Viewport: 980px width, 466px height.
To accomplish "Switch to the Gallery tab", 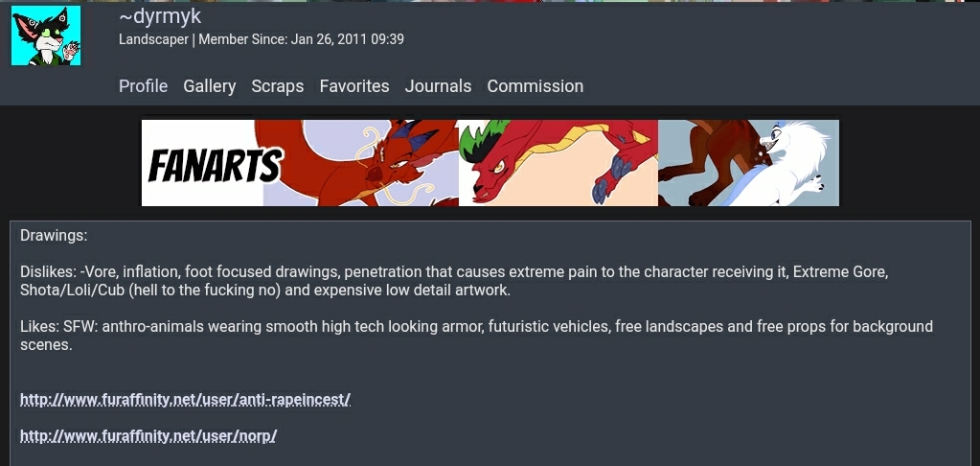I will [x=210, y=85].
